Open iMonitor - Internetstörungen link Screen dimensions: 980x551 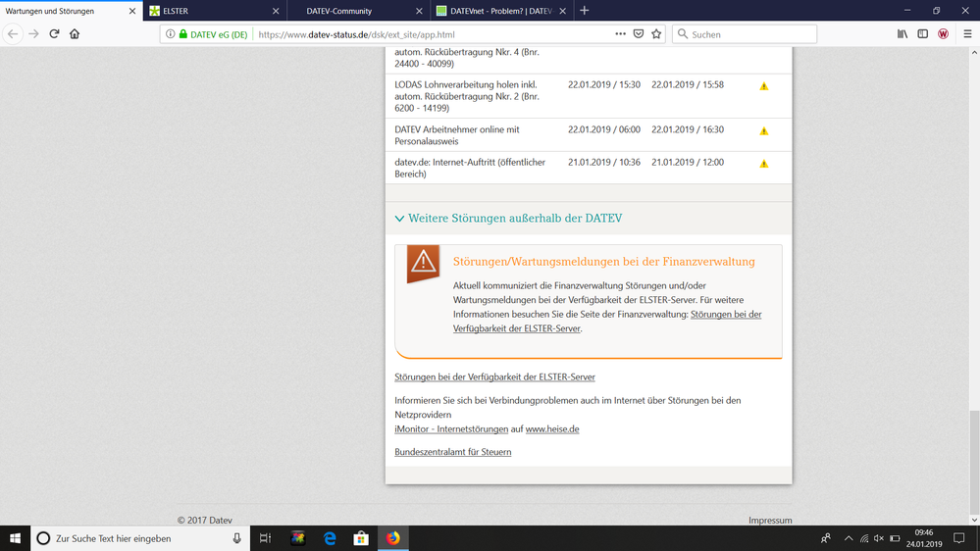click(451, 429)
